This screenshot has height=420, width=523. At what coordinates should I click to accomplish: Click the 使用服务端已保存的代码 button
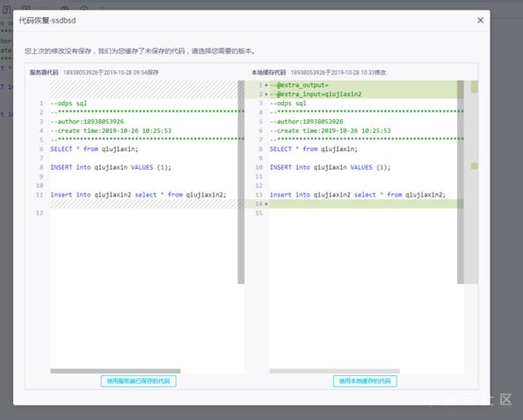pos(139,381)
